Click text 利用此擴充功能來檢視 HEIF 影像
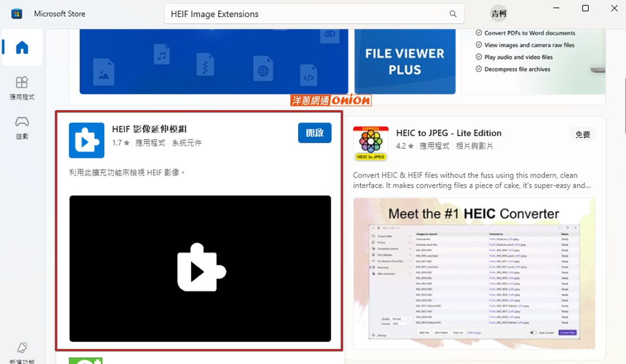 click(127, 172)
